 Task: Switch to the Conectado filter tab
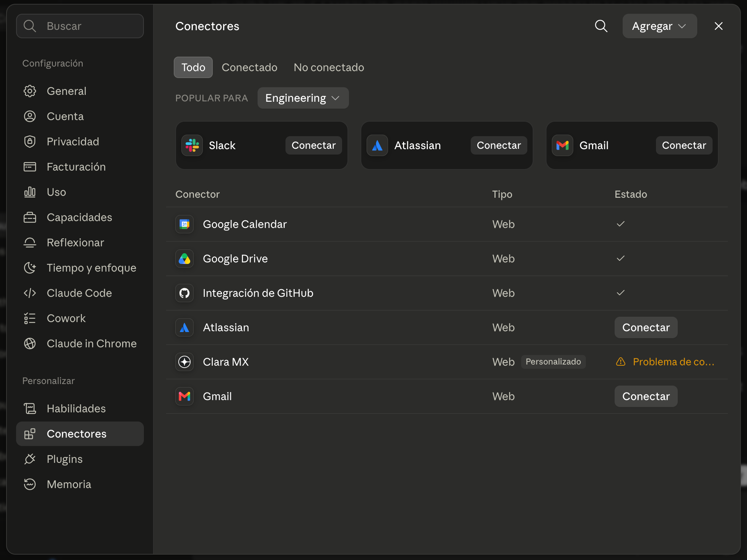[x=250, y=67]
